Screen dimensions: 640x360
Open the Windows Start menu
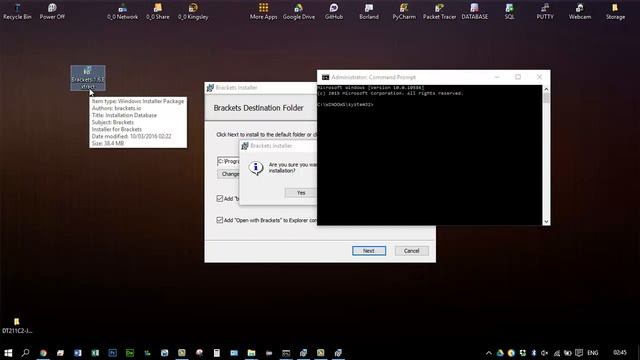pos(8,353)
